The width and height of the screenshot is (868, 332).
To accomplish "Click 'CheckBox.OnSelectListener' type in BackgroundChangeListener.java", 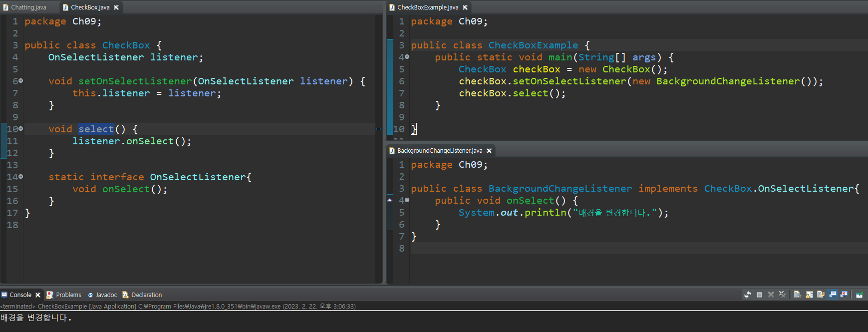I will pos(779,188).
